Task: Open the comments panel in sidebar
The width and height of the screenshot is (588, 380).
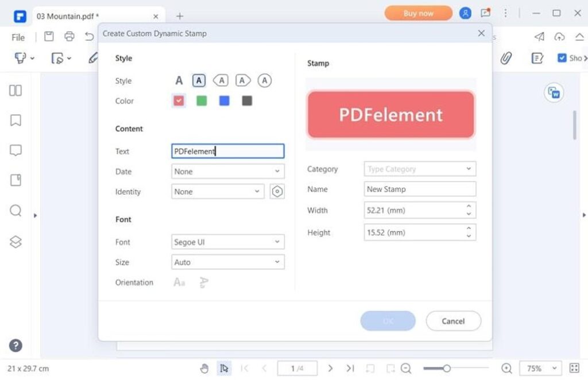Action: (x=16, y=150)
